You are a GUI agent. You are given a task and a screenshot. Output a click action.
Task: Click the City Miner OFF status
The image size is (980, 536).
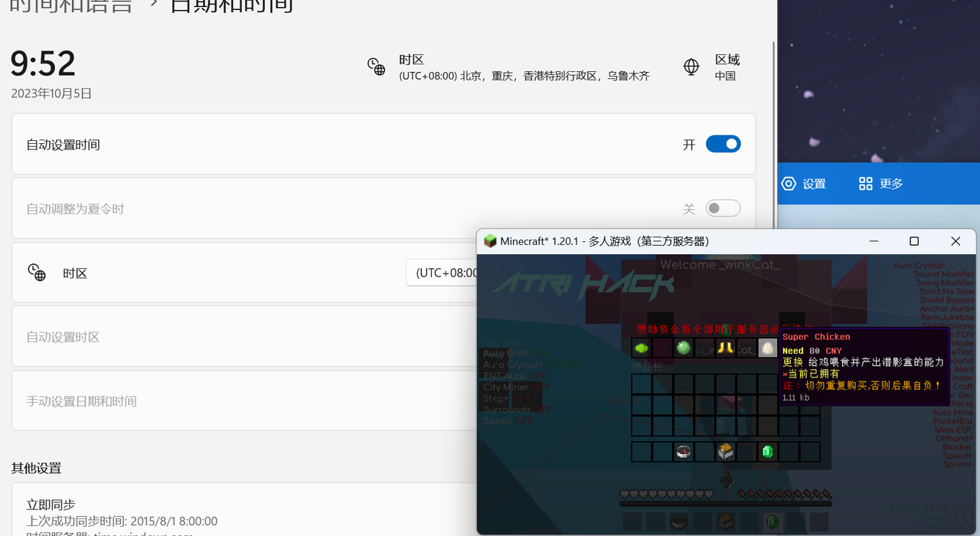517,387
